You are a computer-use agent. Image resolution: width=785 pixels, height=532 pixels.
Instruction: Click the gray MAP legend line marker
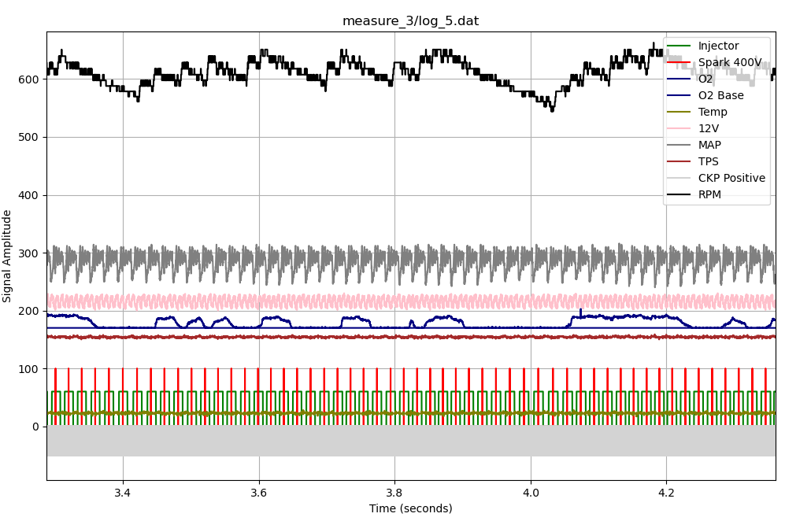click(679, 144)
